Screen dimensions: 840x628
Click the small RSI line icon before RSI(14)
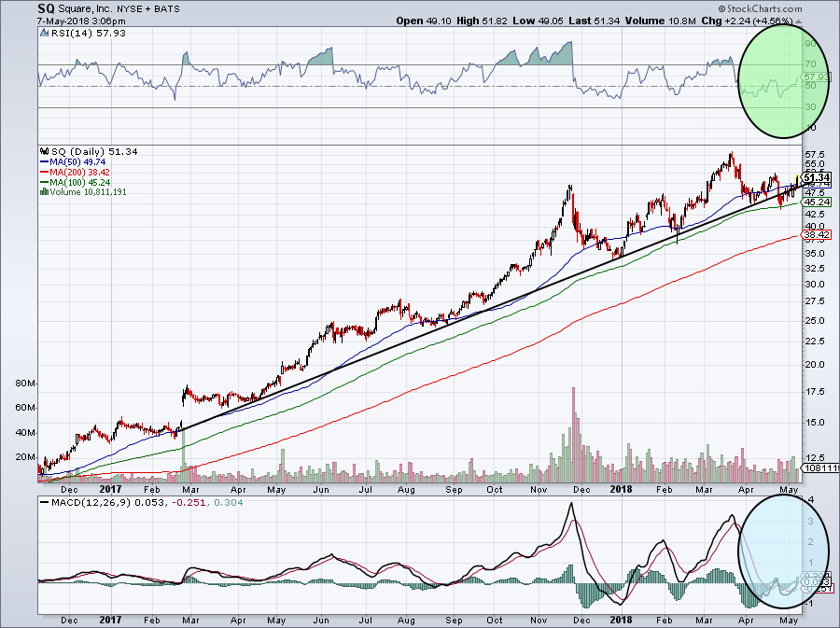coord(45,34)
